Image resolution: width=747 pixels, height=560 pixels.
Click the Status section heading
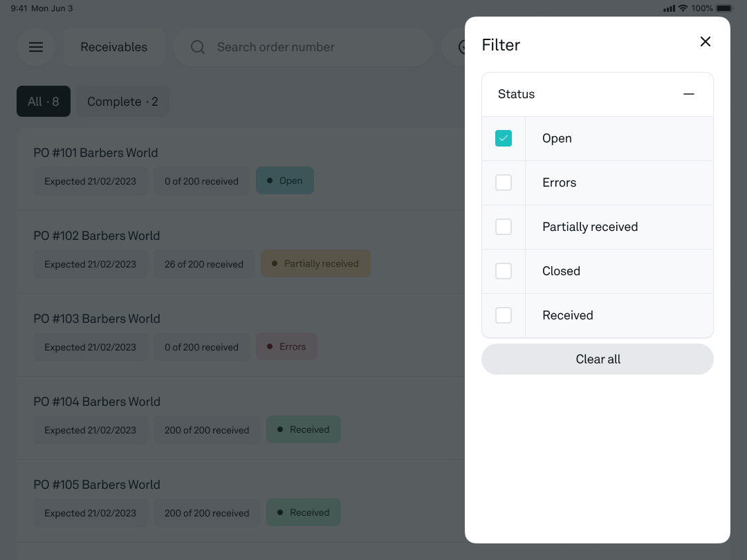click(517, 94)
